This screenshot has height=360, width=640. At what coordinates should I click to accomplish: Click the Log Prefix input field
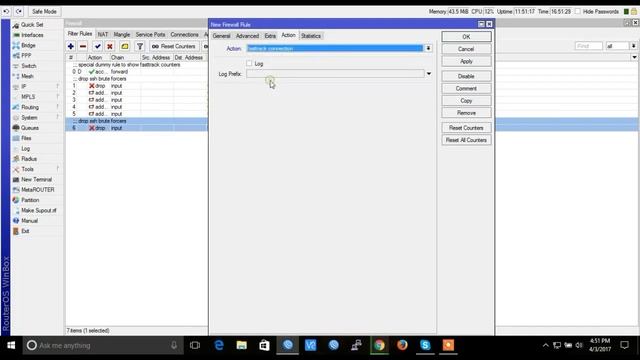pos(335,74)
